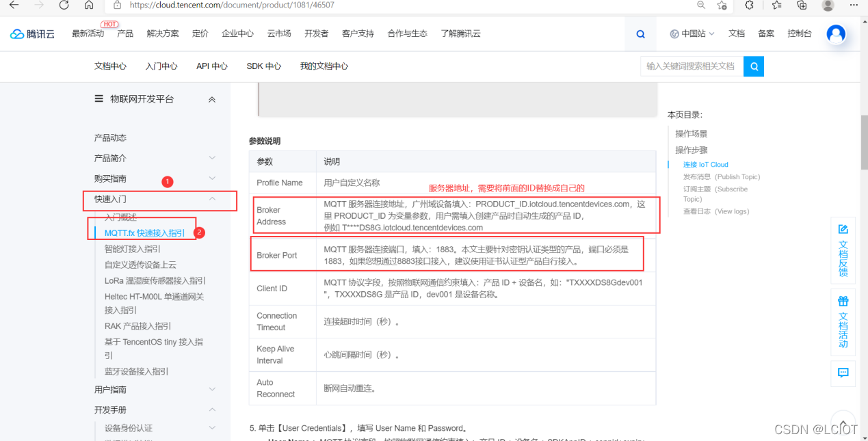Click the back-to-top arrow button
The image size is (868, 441).
843,422
